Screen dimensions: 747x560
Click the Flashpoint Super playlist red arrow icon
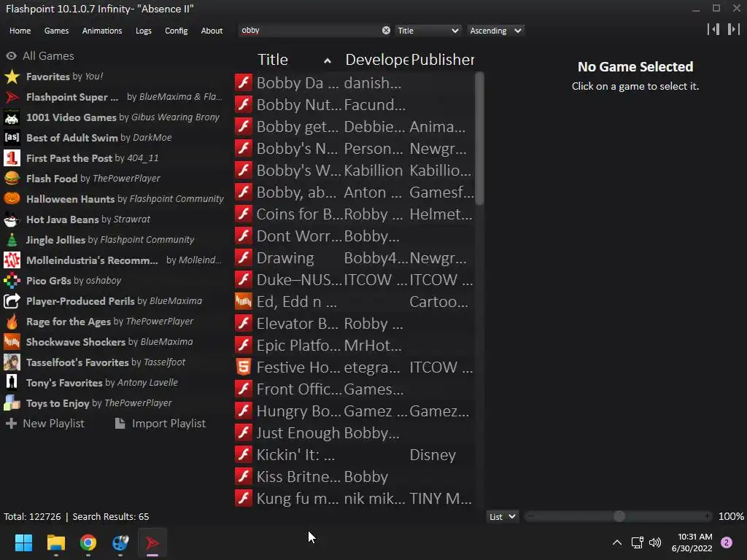click(x=12, y=97)
